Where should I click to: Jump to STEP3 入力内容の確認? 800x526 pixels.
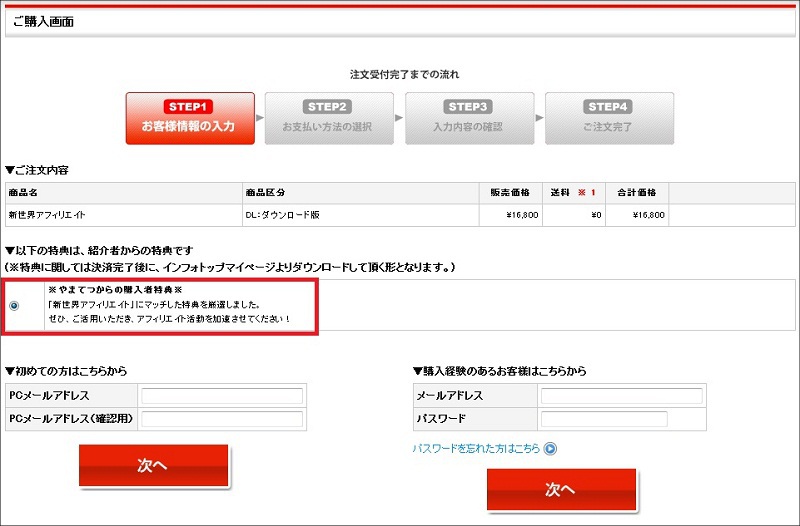pos(468,118)
